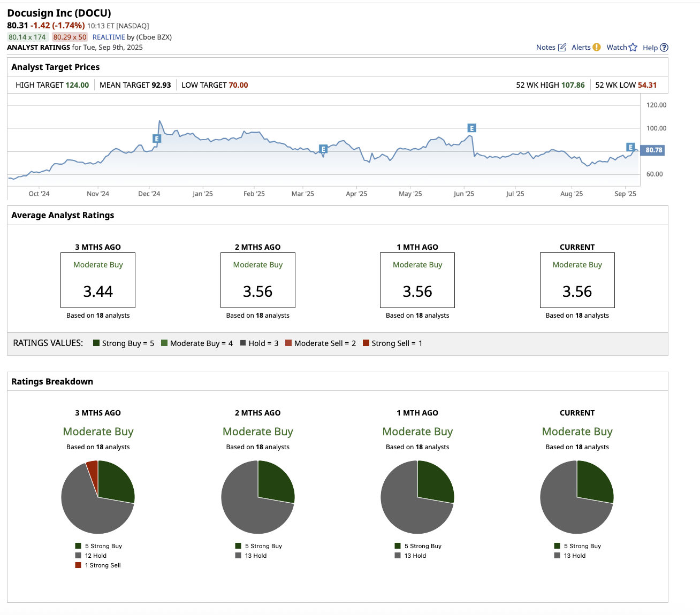700x615 pixels.
Task: Click the current ratings pie chart
Action: coord(577,497)
